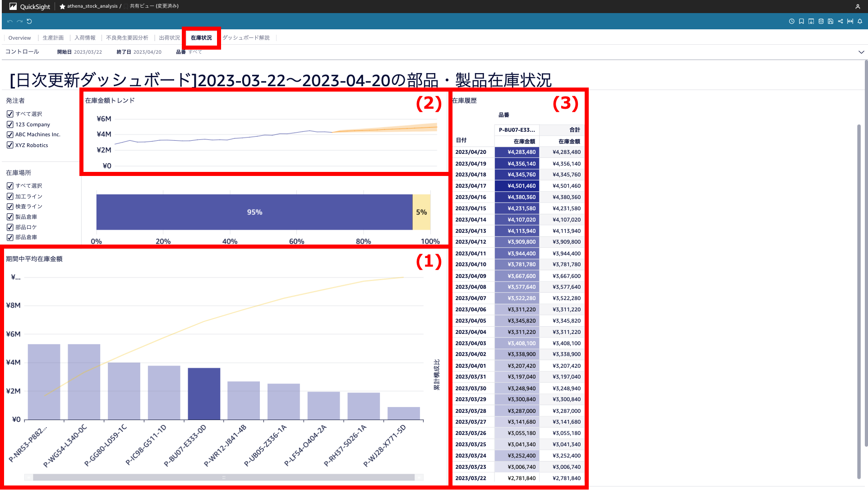This screenshot has height=490, width=868.
Task: Click the user profile icon
Action: (x=858, y=6)
